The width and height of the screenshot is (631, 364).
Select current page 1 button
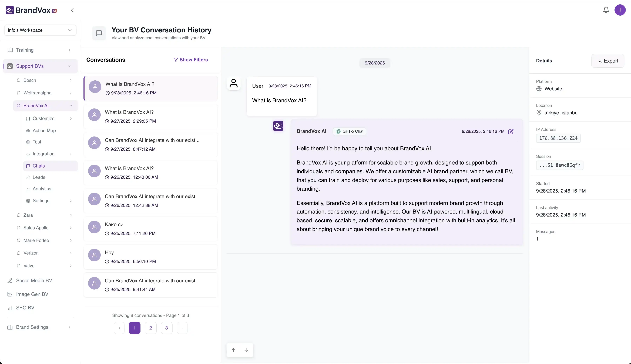coord(134,328)
